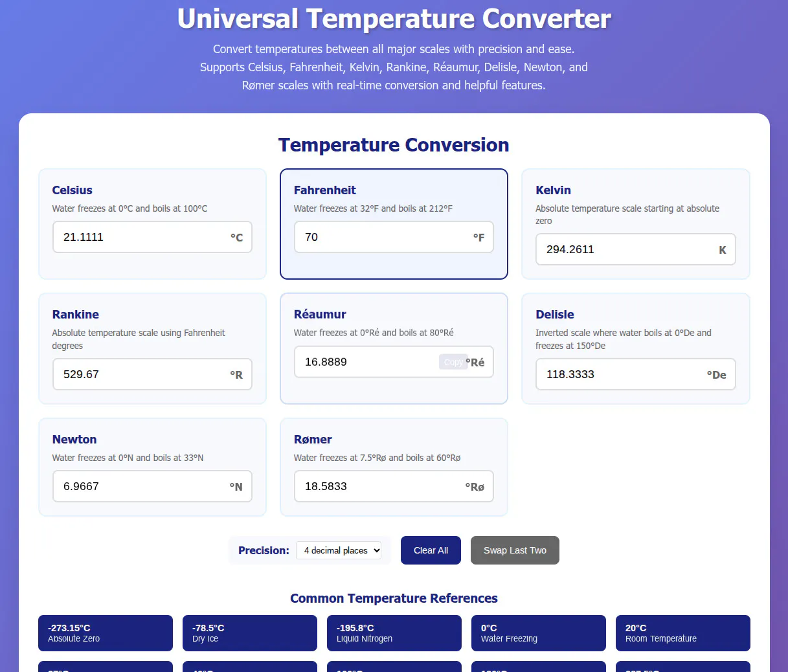
Task: Select the Water Freezing 0°C reference
Action: tap(539, 633)
